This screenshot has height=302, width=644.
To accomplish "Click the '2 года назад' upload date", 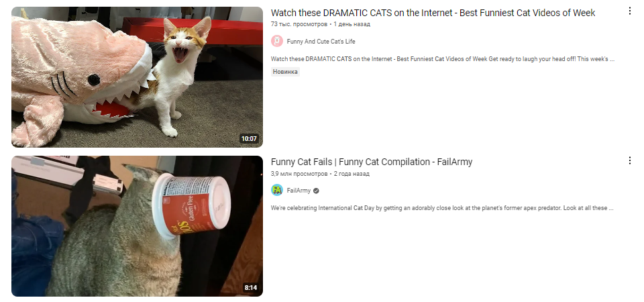I will (x=352, y=174).
